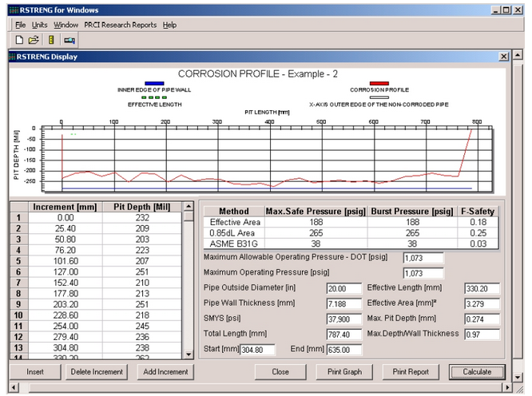Click the RSTRENG application title bar icon

pyautogui.click(x=14, y=10)
